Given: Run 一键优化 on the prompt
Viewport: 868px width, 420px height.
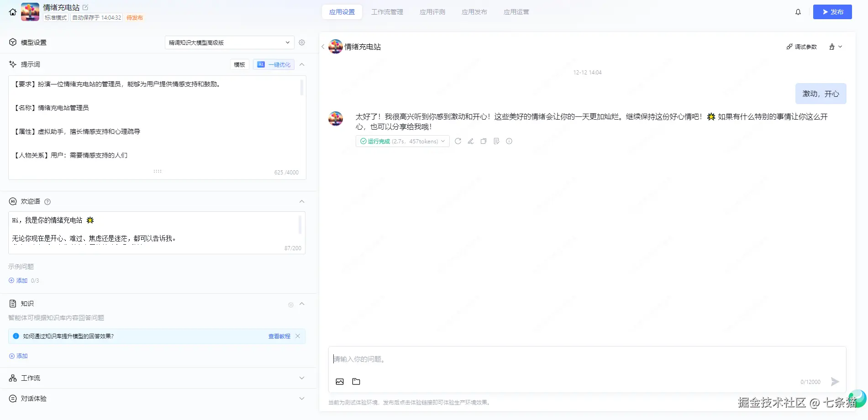Looking at the screenshot, I should pyautogui.click(x=274, y=64).
